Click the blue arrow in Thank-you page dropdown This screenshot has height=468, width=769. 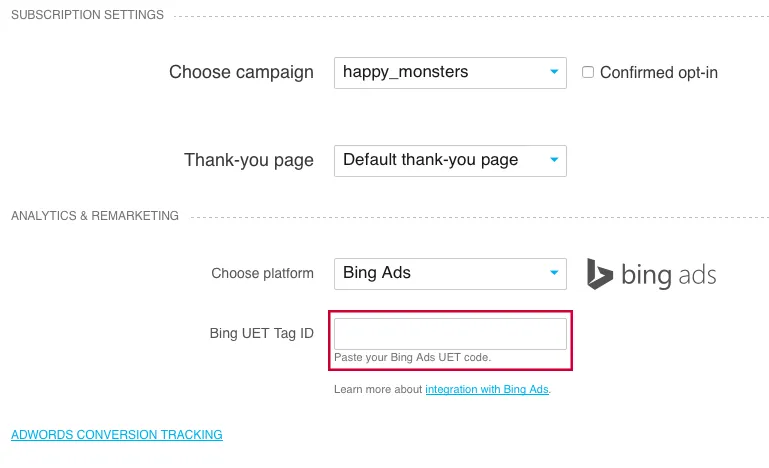pos(554,159)
